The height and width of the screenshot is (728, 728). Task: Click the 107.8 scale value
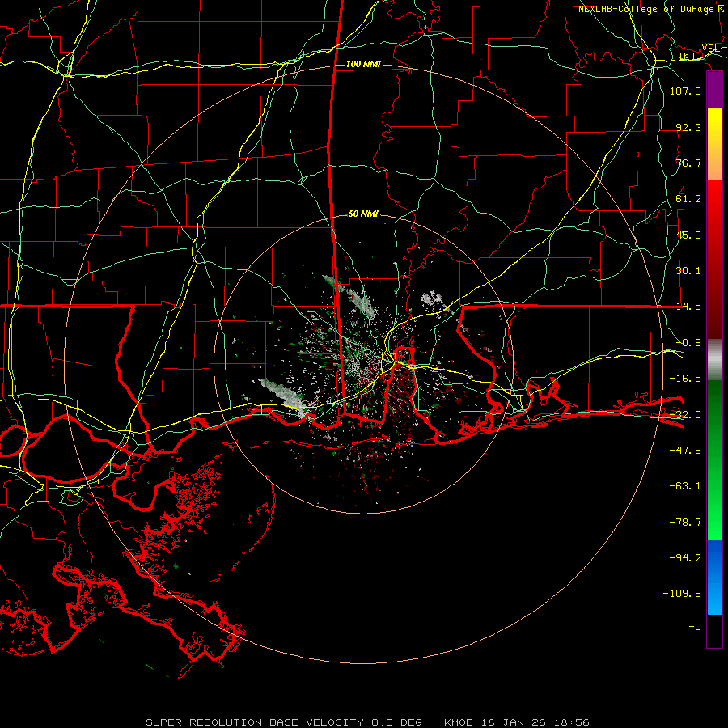(685, 91)
